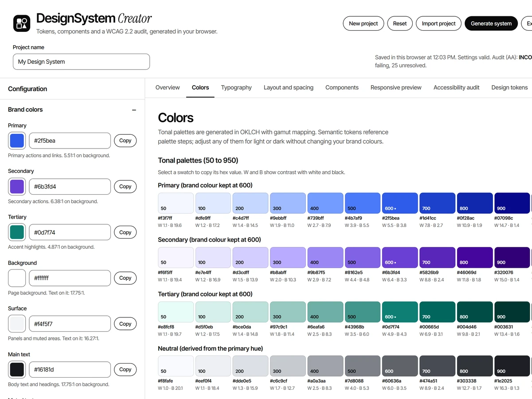Copy the Background color hex value
The width and height of the screenshot is (532, 399).
[125, 278]
